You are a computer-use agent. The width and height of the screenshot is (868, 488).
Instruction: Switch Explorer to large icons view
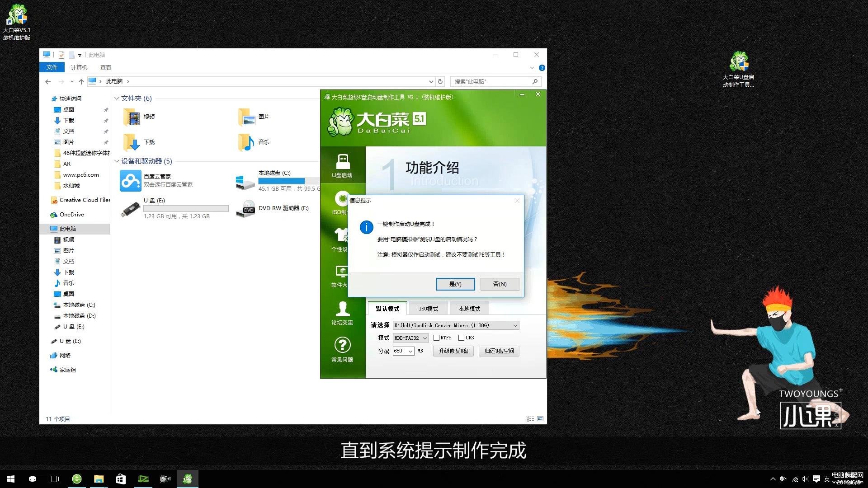click(x=540, y=419)
